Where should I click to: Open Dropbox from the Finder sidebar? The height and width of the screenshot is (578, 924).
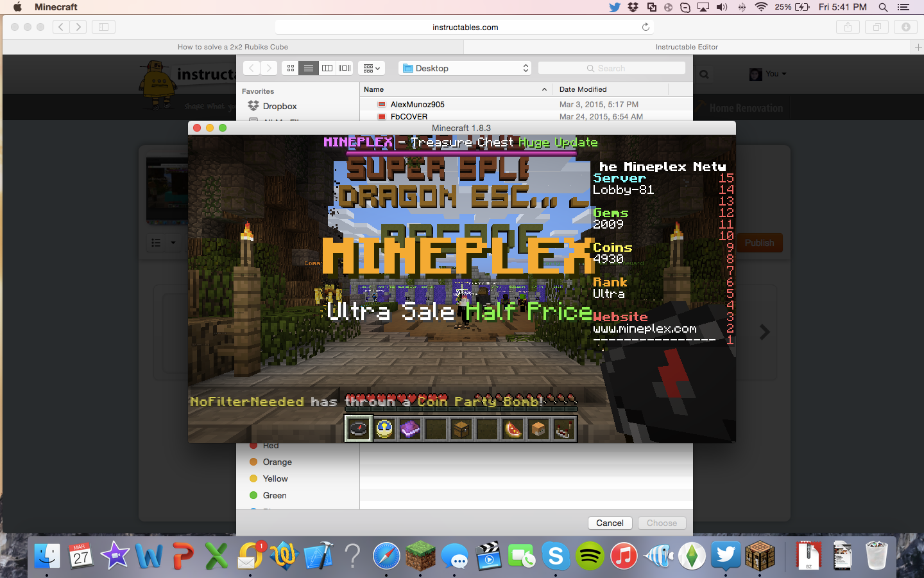pyautogui.click(x=280, y=106)
